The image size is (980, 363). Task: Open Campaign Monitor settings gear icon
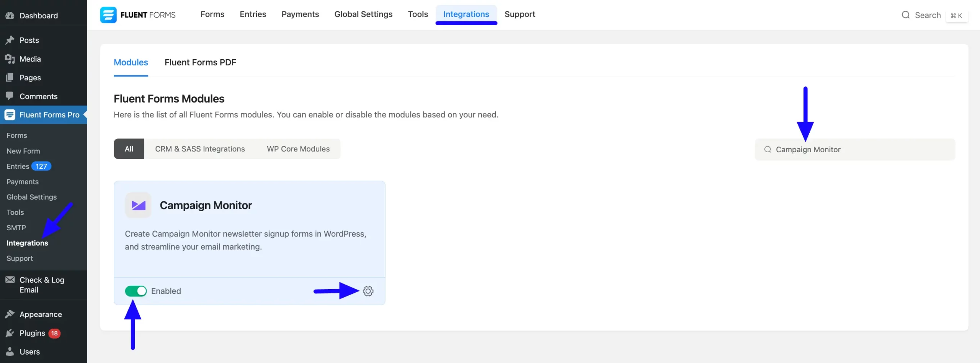coord(368,291)
